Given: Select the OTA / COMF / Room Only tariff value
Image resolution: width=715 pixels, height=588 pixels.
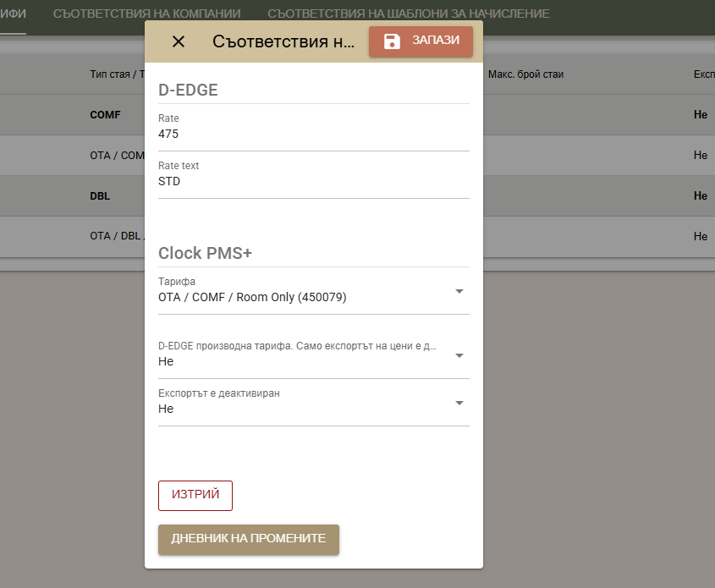Looking at the screenshot, I should tap(252, 297).
